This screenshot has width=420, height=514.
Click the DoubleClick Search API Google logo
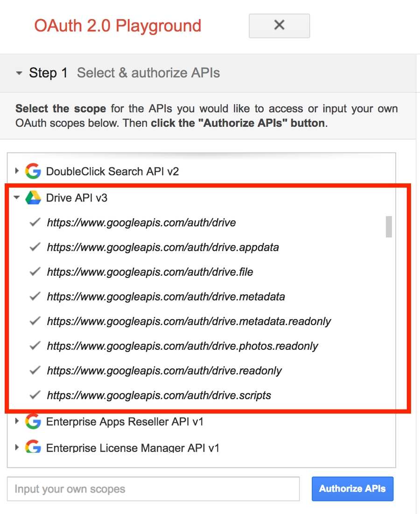[33, 171]
